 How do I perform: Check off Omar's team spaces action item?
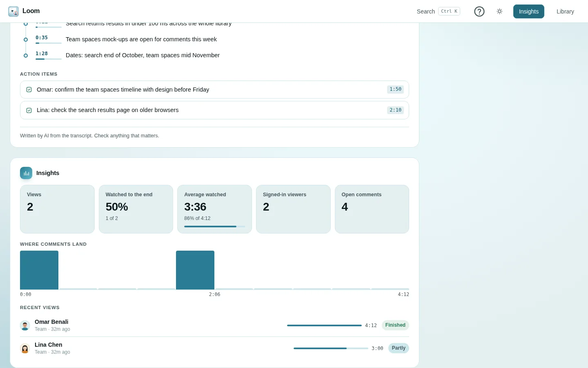click(x=29, y=90)
